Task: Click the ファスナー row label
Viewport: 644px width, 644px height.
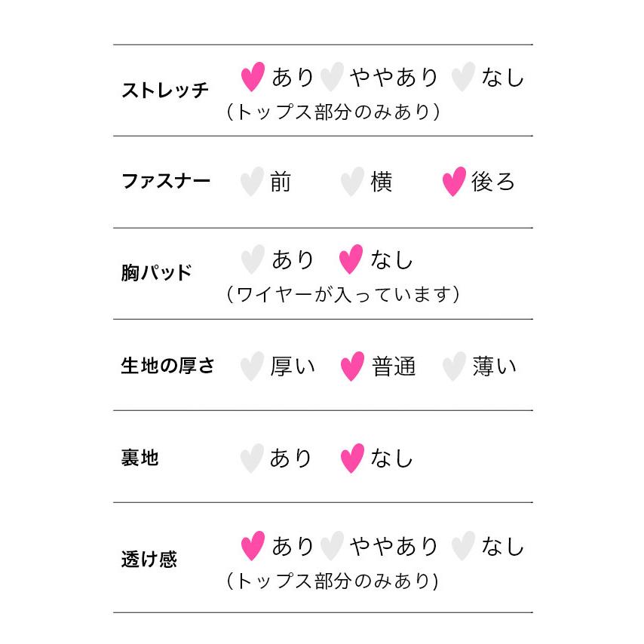Action: coord(166,181)
